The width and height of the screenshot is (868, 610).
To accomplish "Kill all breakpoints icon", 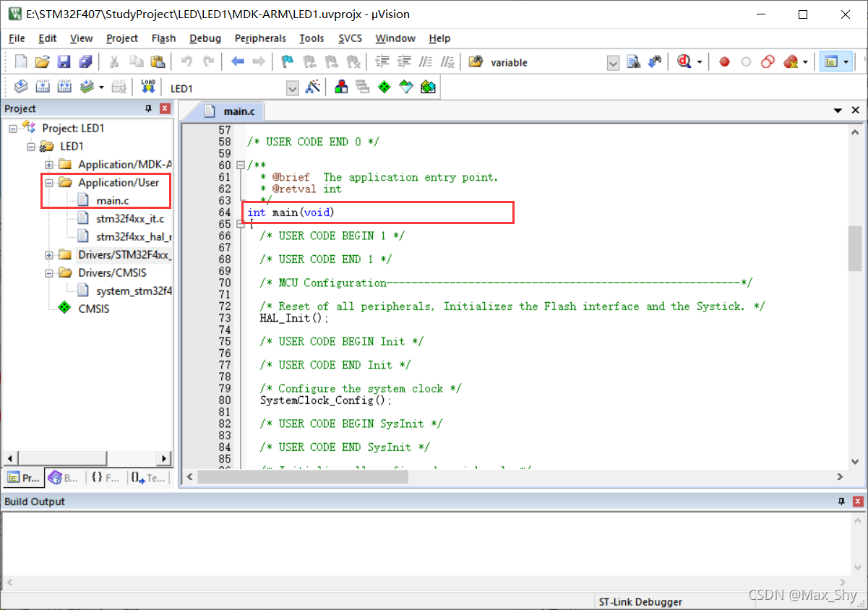I will click(791, 62).
